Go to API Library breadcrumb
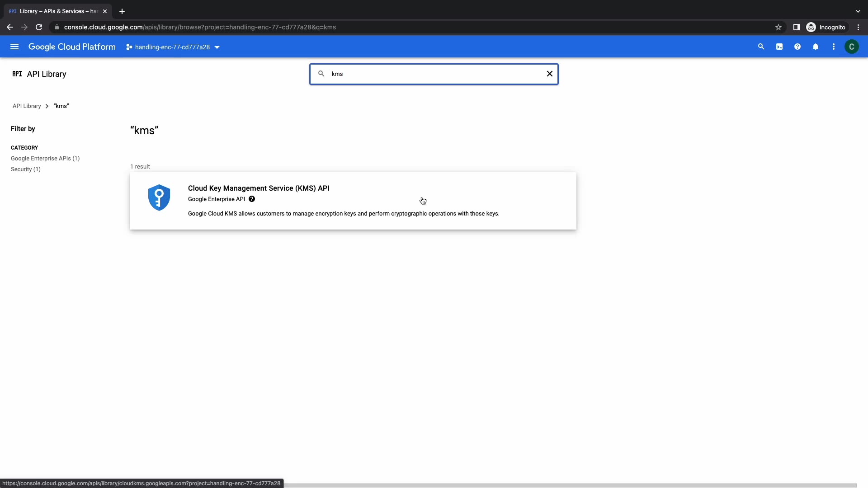Image resolution: width=868 pixels, height=488 pixels. tap(27, 106)
